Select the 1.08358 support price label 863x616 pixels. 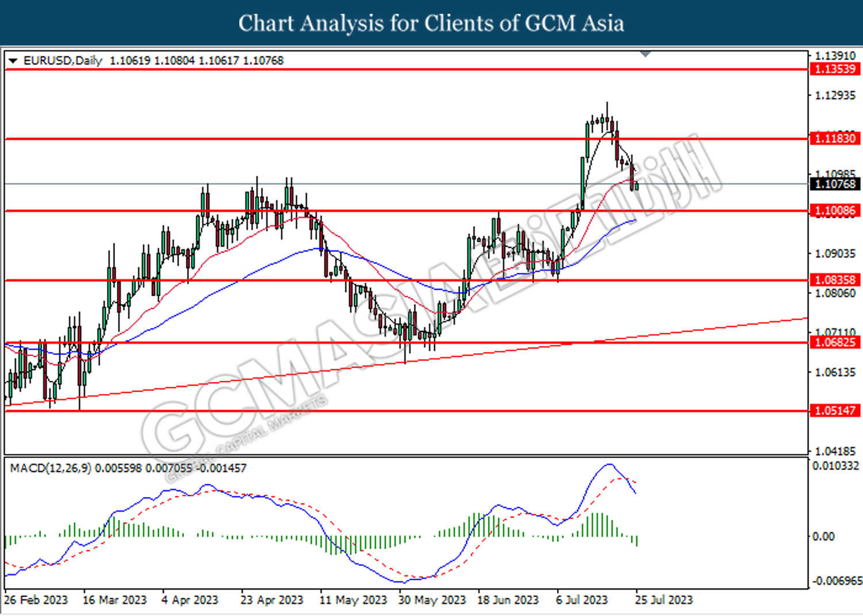pos(835,280)
